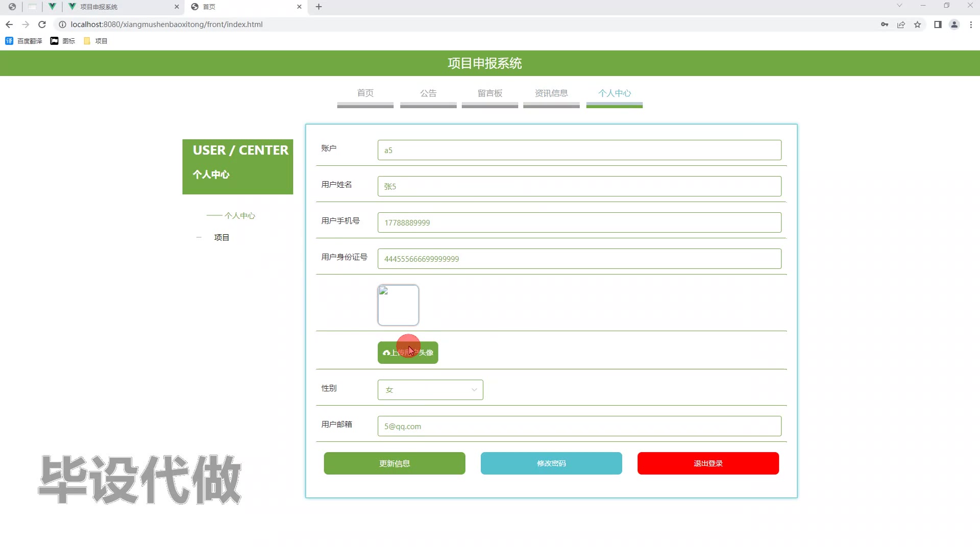
Task: Share this page via share icon
Action: (901, 24)
